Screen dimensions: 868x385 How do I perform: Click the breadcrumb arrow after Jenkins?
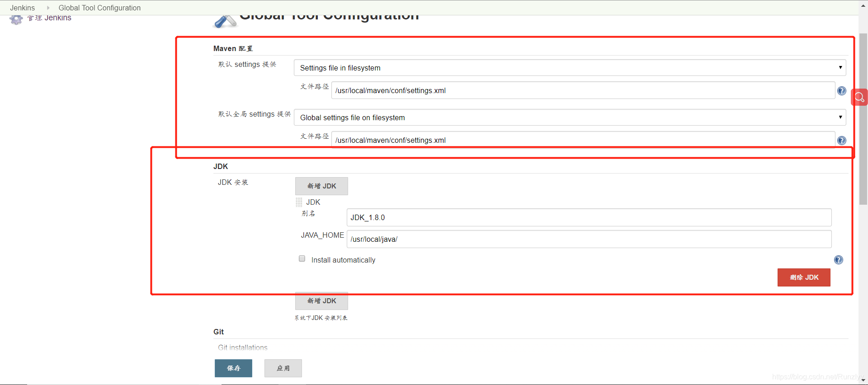coord(48,8)
